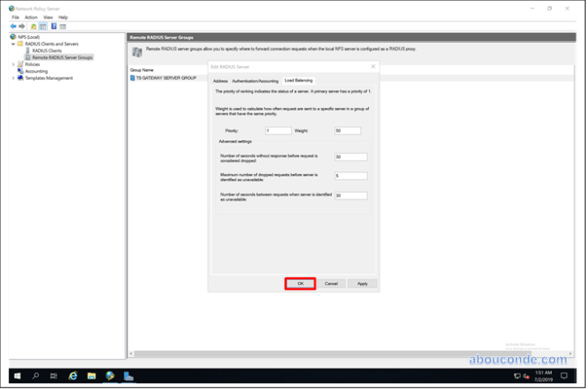This screenshot has width=588, height=389.
Task: Open Internet Explorer from the taskbar
Action: 72,376
